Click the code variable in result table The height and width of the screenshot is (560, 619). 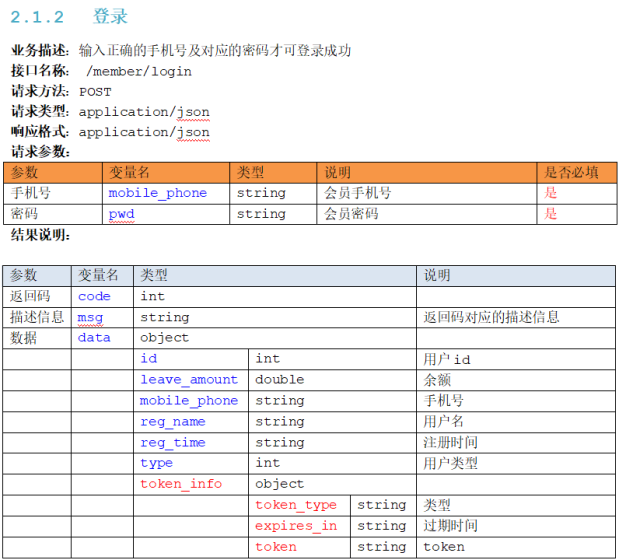[94, 296]
